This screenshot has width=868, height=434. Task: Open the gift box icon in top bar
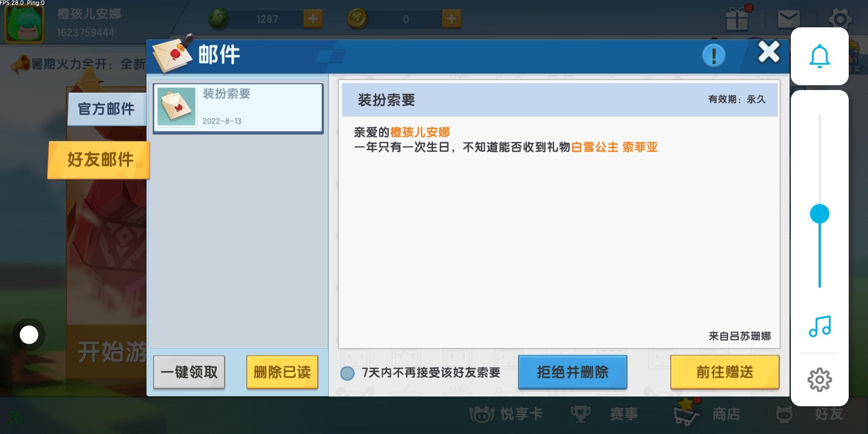pos(737,19)
